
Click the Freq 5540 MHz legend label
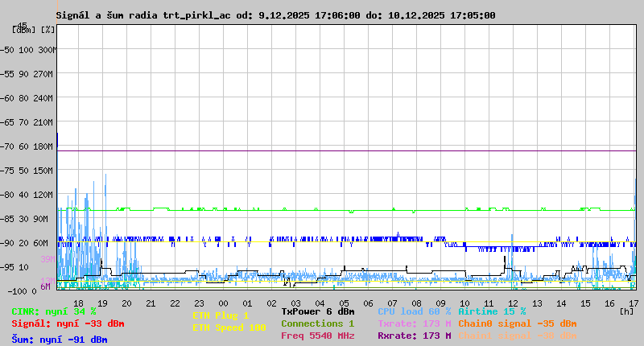point(318,336)
